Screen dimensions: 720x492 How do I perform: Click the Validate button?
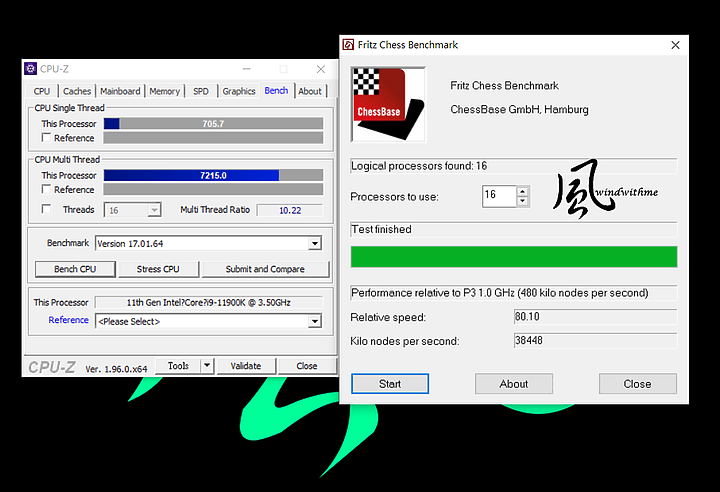(246, 366)
